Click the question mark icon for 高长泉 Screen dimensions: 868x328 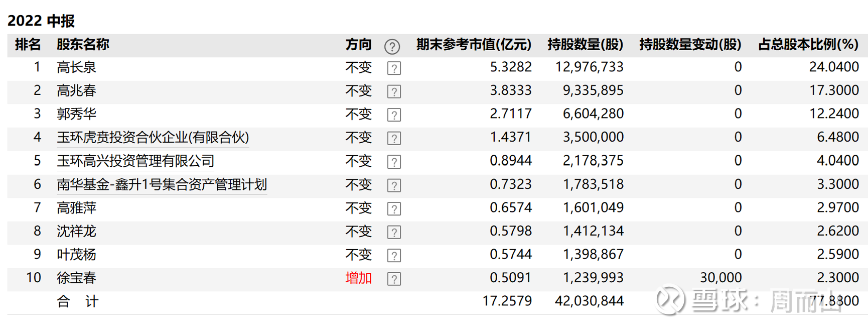[394, 68]
